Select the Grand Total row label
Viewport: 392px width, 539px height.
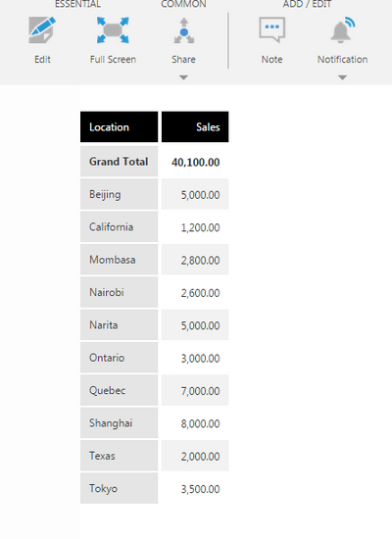[x=119, y=162]
